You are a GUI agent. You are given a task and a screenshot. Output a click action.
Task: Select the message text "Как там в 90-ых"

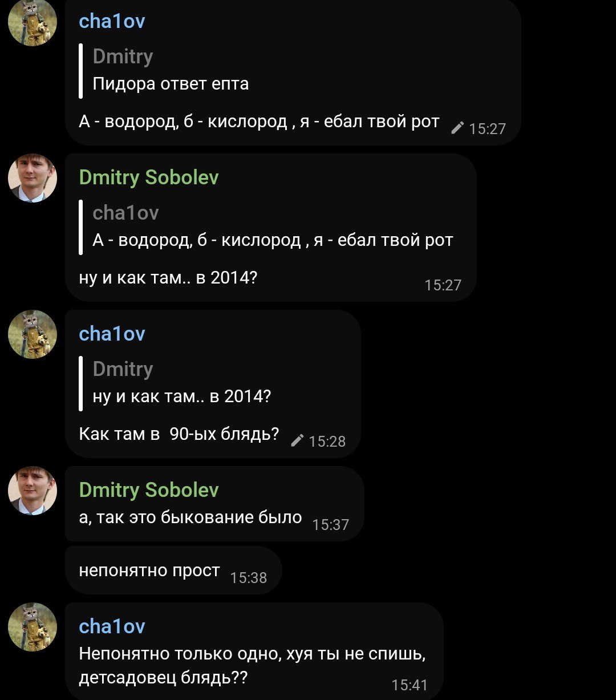point(179,434)
